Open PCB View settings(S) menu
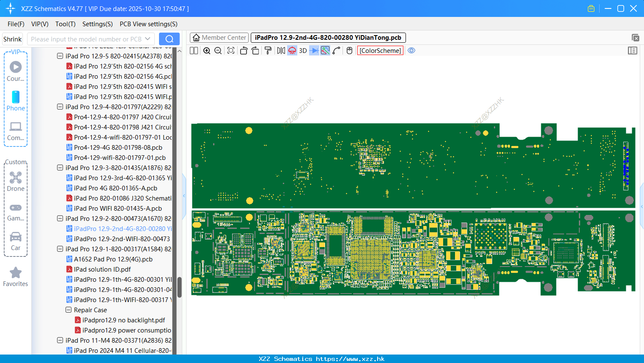 pyautogui.click(x=148, y=24)
